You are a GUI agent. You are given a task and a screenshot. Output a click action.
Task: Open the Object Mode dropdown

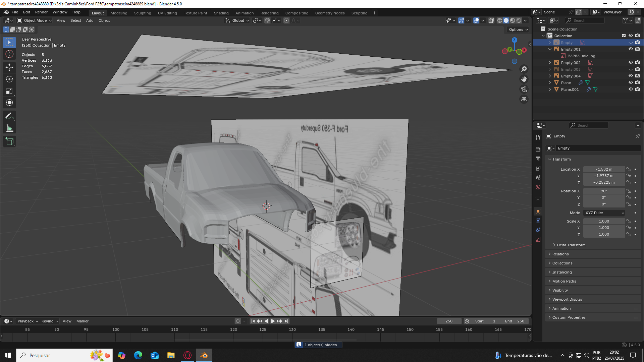tap(35, 20)
